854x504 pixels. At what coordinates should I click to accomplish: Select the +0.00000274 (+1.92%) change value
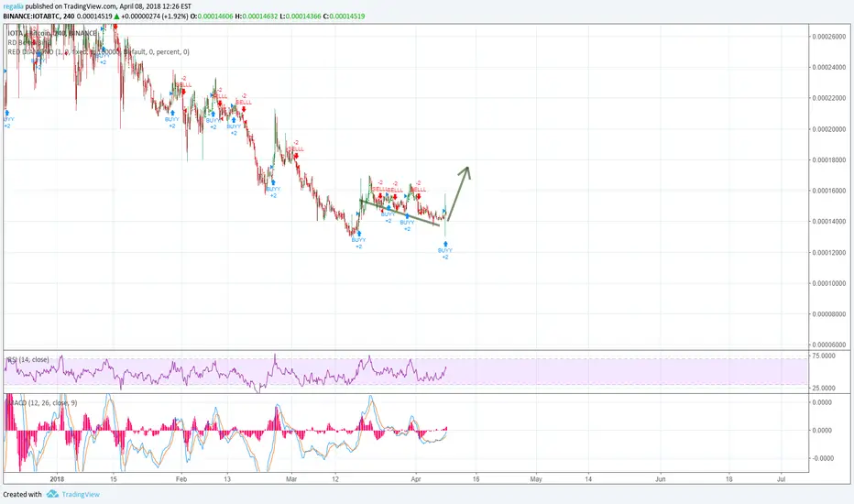click(x=154, y=16)
